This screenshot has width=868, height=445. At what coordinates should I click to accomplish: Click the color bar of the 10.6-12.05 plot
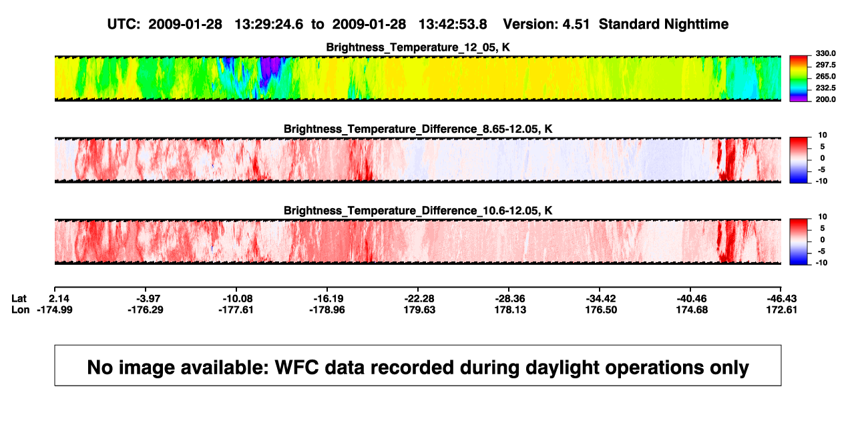point(799,242)
